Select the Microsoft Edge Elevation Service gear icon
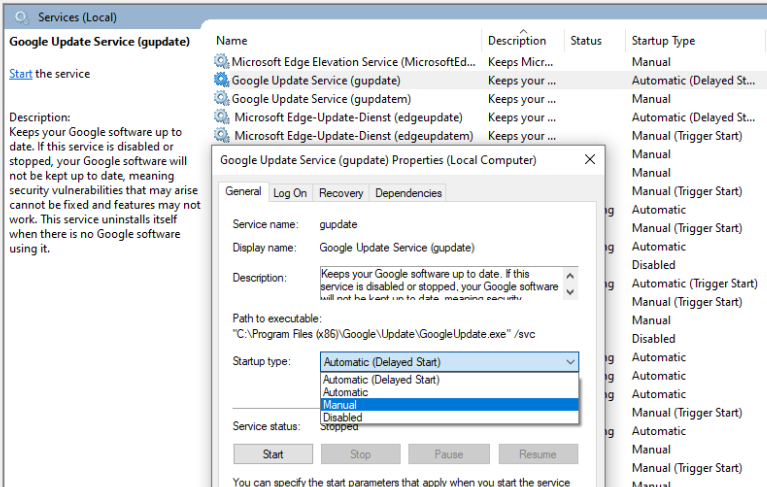 [221, 62]
